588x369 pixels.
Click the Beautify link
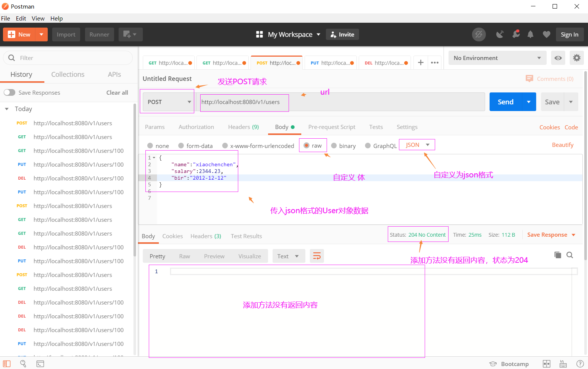[x=563, y=145]
